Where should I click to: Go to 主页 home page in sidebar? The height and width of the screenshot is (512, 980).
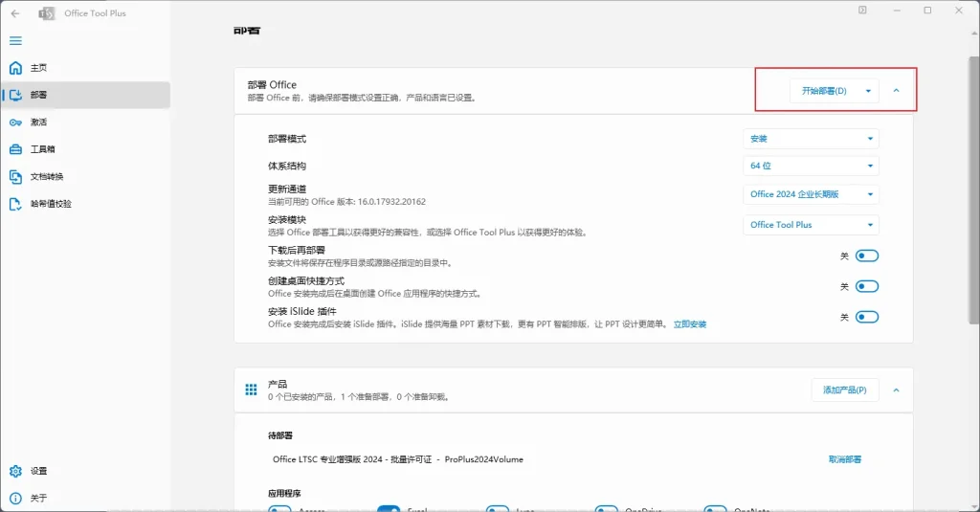pyautogui.click(x=85, y=68)
